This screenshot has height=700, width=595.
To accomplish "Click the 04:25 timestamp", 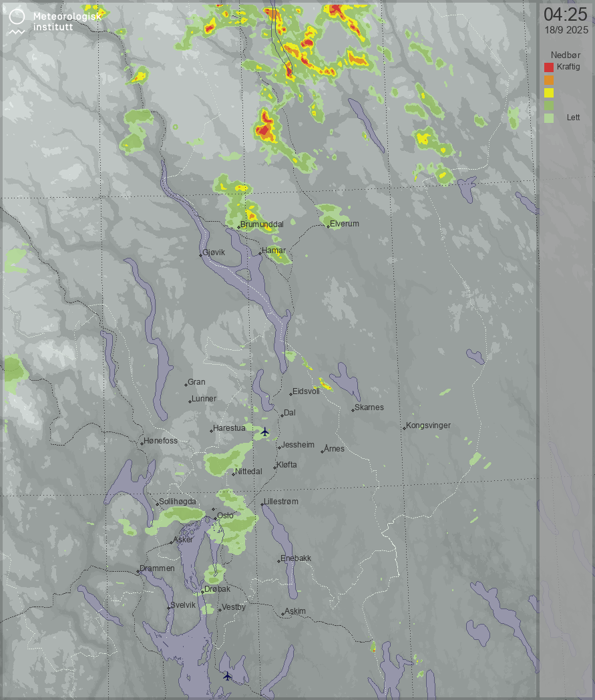I will [x=566, y=15].
